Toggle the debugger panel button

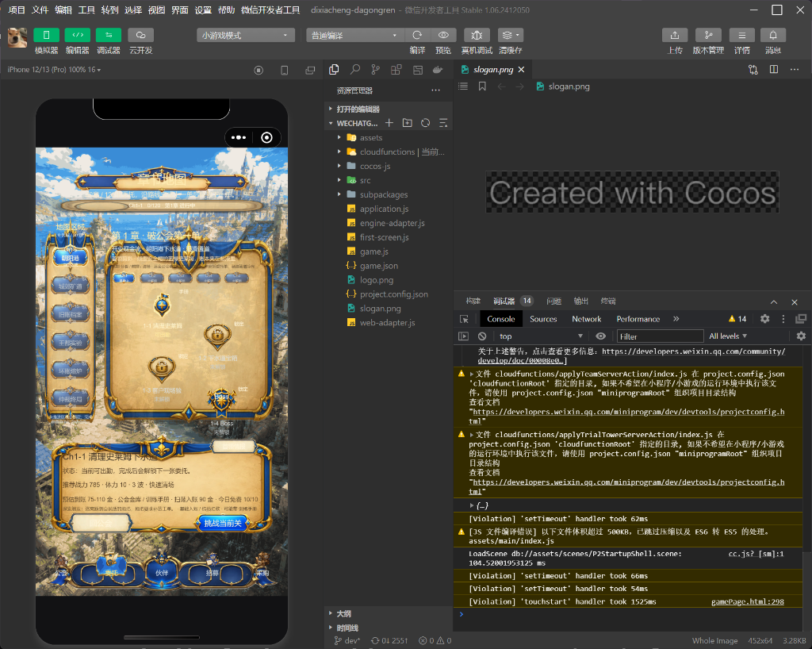point(108,35)
